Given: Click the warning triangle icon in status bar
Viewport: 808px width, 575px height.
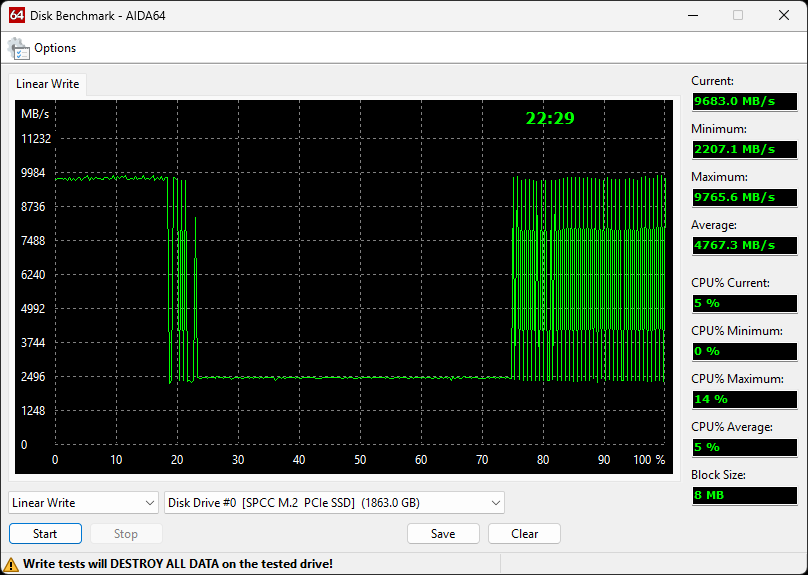Looking at the screenshot, I should coord(11,564).
